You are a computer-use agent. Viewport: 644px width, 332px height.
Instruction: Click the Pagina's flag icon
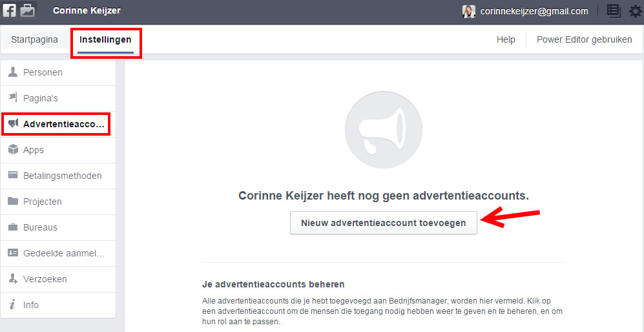pos(13,98)
